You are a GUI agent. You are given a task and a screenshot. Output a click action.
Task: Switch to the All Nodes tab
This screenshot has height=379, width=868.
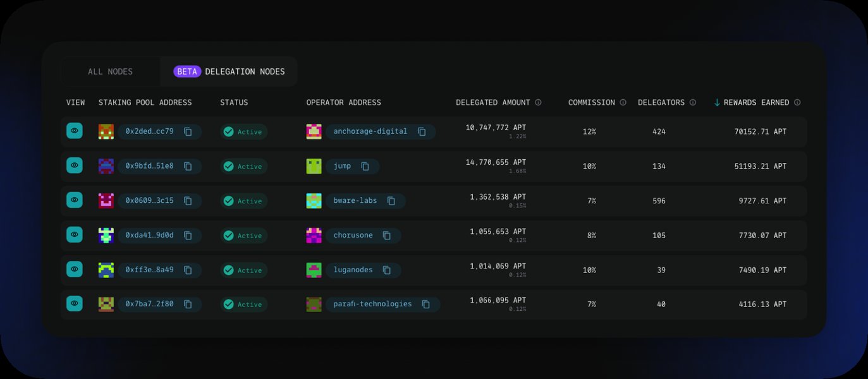pos(111,71)
